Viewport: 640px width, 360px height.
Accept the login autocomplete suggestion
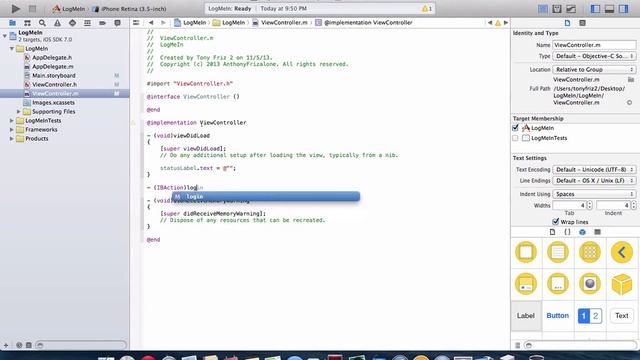click(x=266, y=196)
